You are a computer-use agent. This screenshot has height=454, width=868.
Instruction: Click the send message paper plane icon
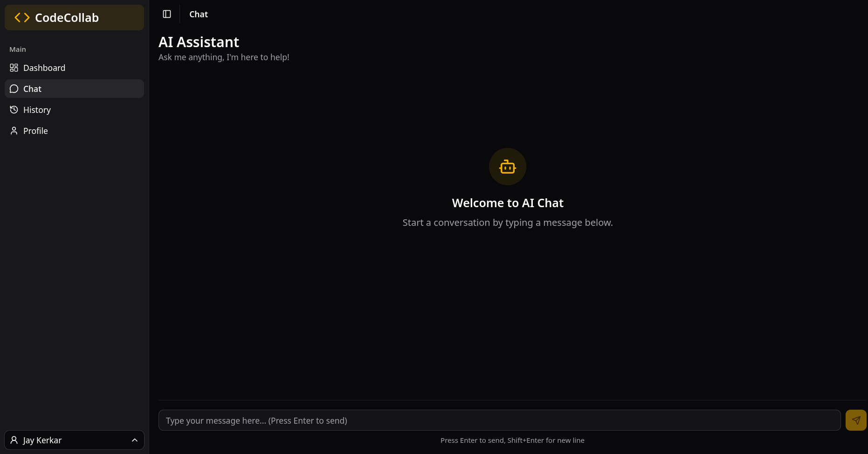click(x=856, y=420)
